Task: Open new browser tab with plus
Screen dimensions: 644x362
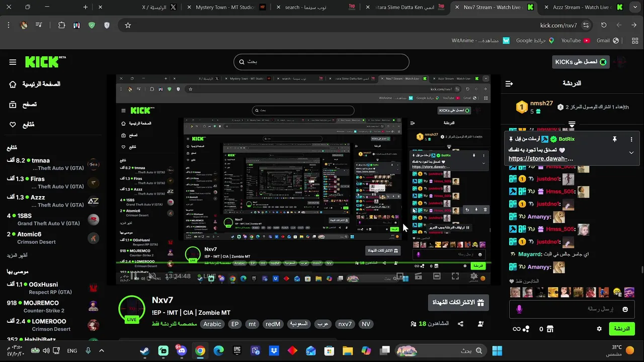Action: coord(86,7)
